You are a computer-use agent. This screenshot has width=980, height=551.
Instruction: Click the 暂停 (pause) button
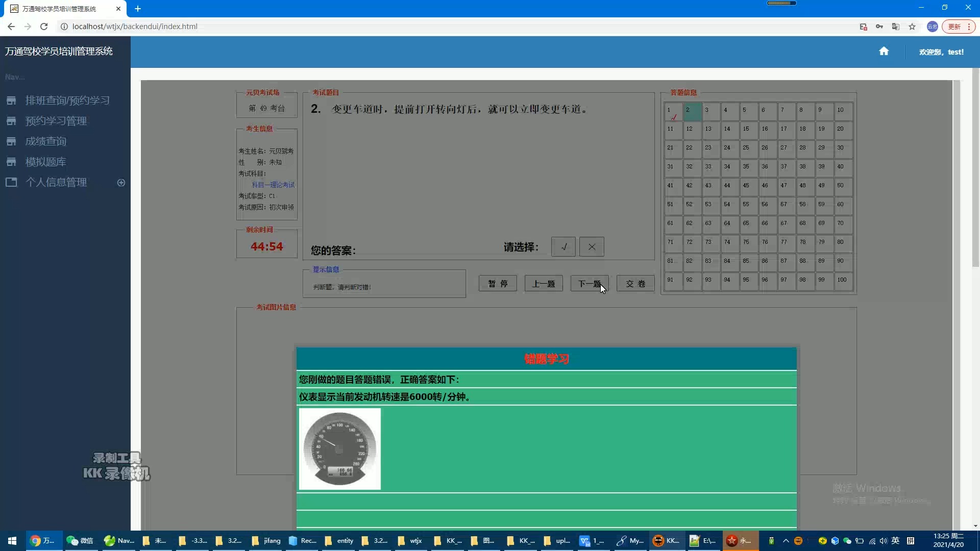click(498, 284)
